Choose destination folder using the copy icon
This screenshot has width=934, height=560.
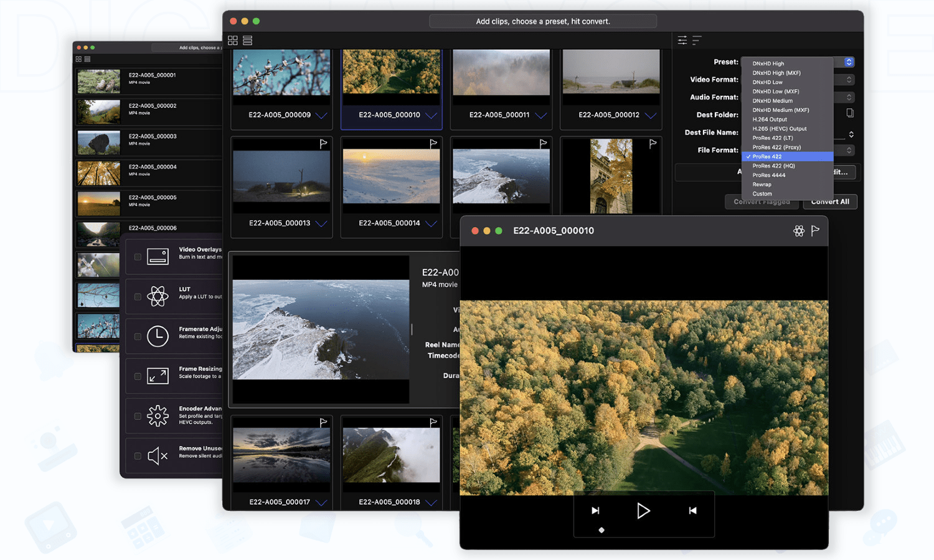850,113
